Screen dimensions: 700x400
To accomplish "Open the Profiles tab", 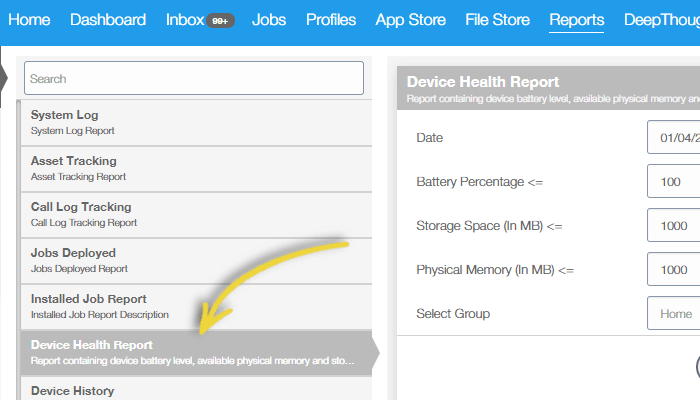I will click(x=331, y=20).
